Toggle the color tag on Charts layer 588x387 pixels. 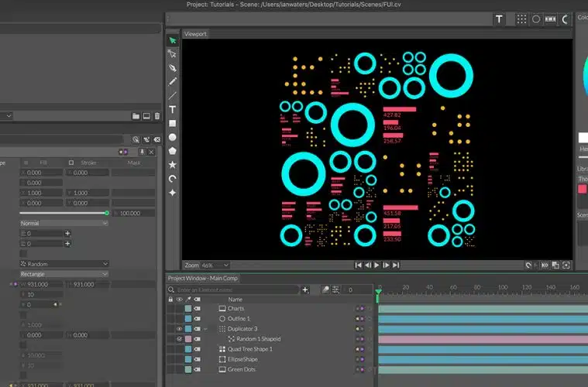click(x=187, y=309)
